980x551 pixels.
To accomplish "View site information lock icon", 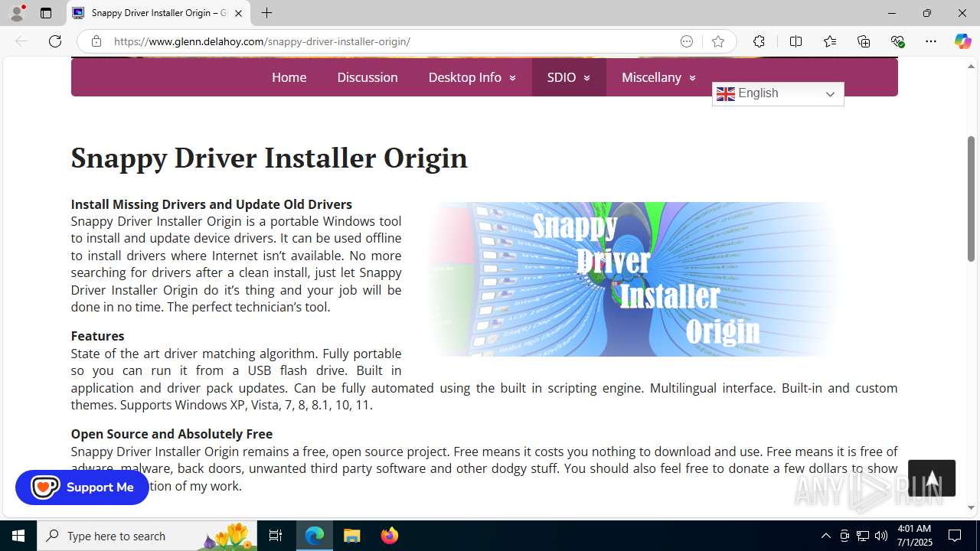I will coord(96,41).
